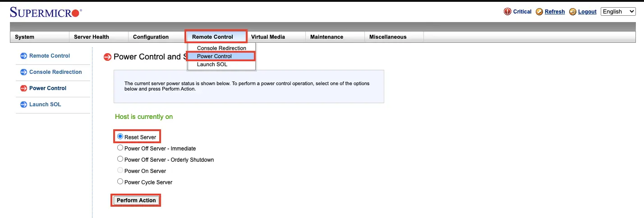The width and height of the screenshot is (644, 218).
Task: Open the Server Health menu
Action: click(x=98, y=37)
